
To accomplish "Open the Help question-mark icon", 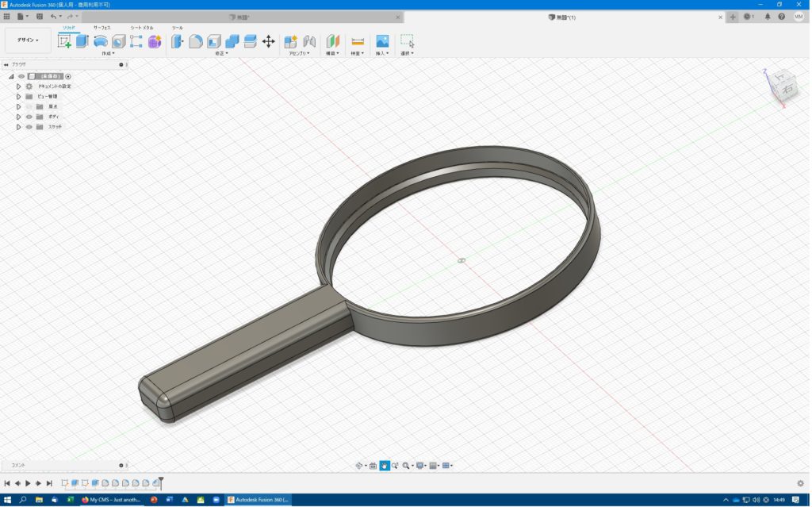I will (x=781, y=17).
